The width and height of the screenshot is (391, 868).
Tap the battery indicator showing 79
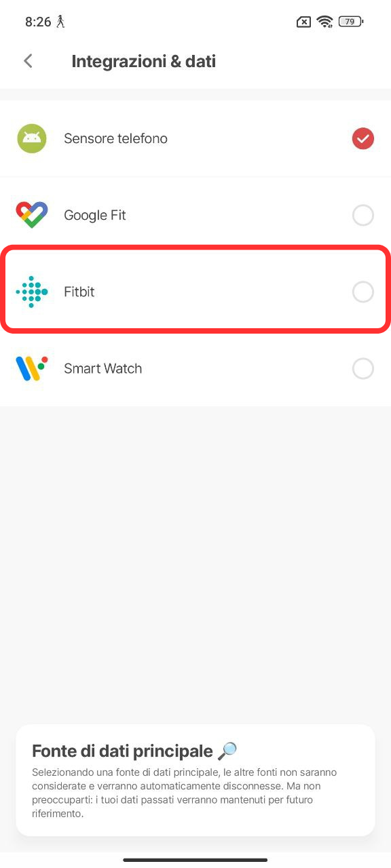click(x=351, y=22)
